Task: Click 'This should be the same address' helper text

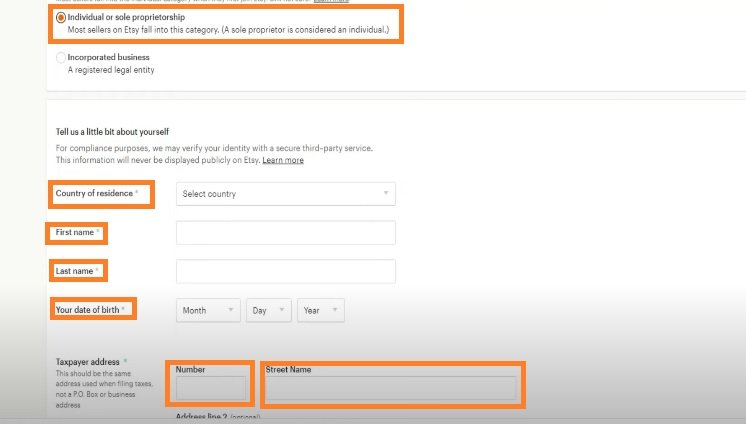Action: pyautogui.click(x=104, y=389)
